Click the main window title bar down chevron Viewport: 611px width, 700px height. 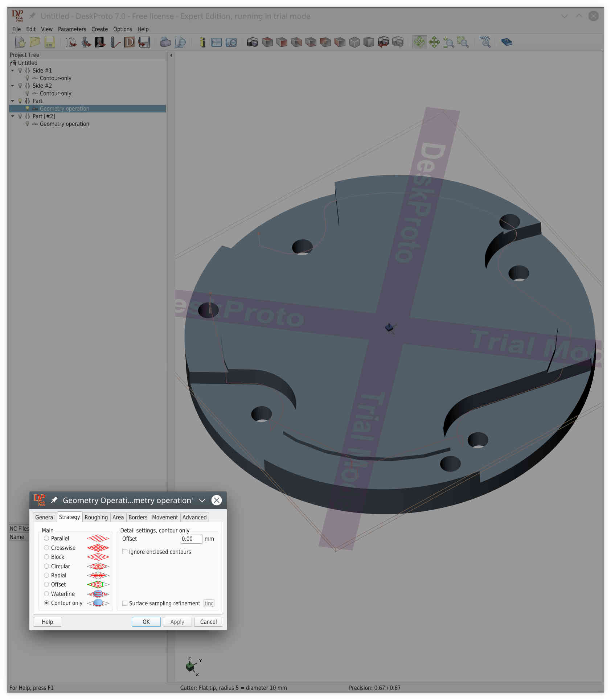(565, 16)
